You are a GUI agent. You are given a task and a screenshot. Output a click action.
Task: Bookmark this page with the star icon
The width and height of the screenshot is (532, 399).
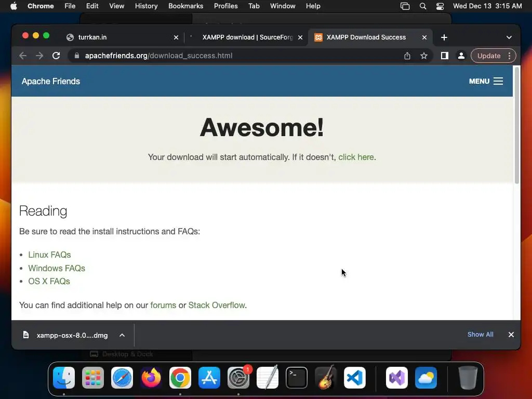(x=424, y=56)
